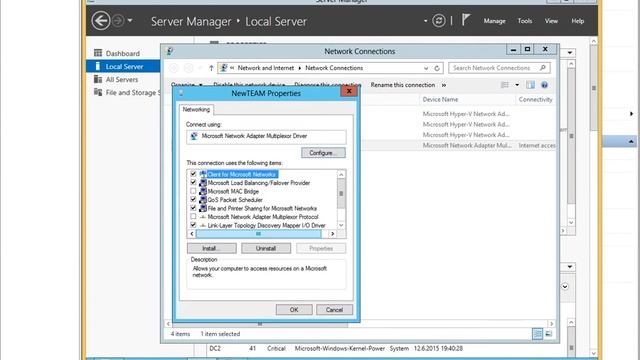Enable Network Adapter Multiplexor Protocol checkbox
640x360 pixels.
(x=193, y=217)
